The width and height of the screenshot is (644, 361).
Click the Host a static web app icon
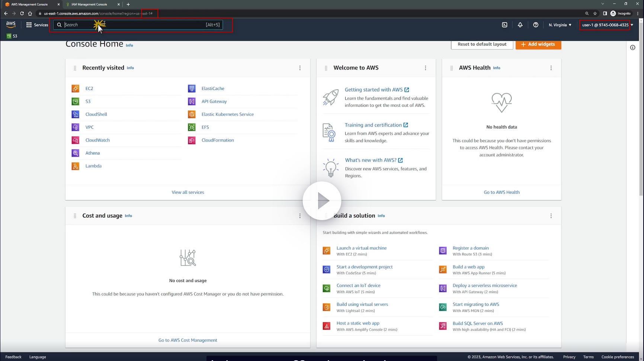click(x=327, y=326)
